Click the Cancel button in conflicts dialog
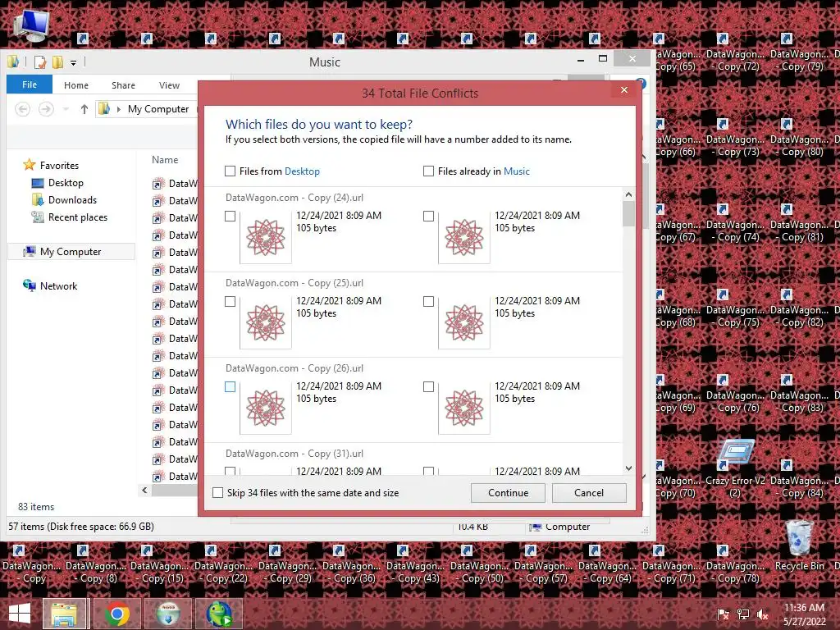Image resolution: width=840 pixels, height=630 pixels. pos(589,493)
